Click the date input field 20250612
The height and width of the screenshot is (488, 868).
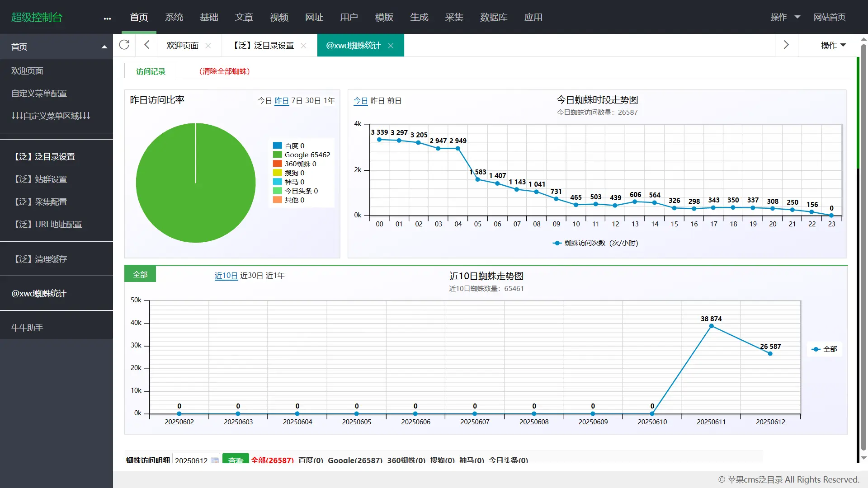191,460
